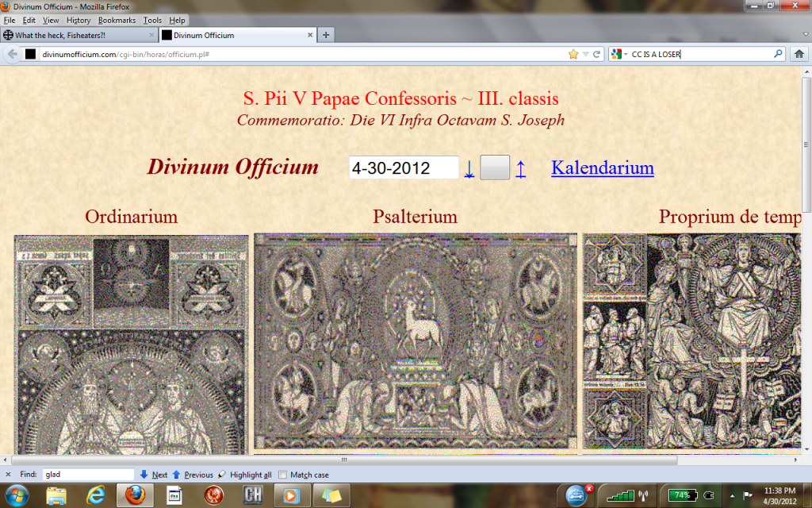
Task: Click the up-down arrow after gray button
Action: pyautogui.click(x=520, y=169)
